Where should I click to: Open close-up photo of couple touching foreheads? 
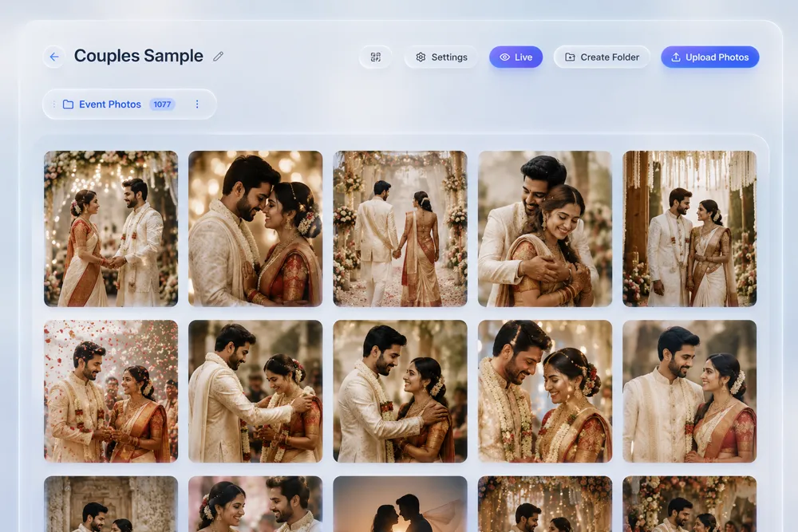tap(255, 229)
